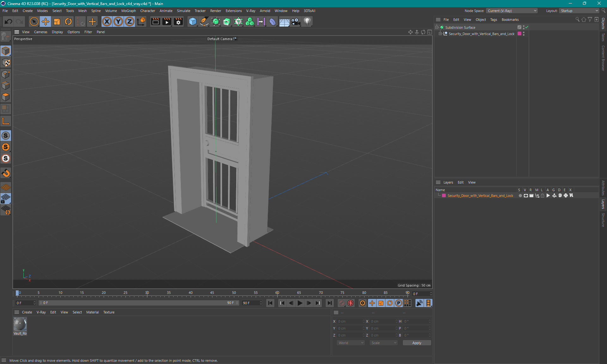Open the Structure side tab

603,220
